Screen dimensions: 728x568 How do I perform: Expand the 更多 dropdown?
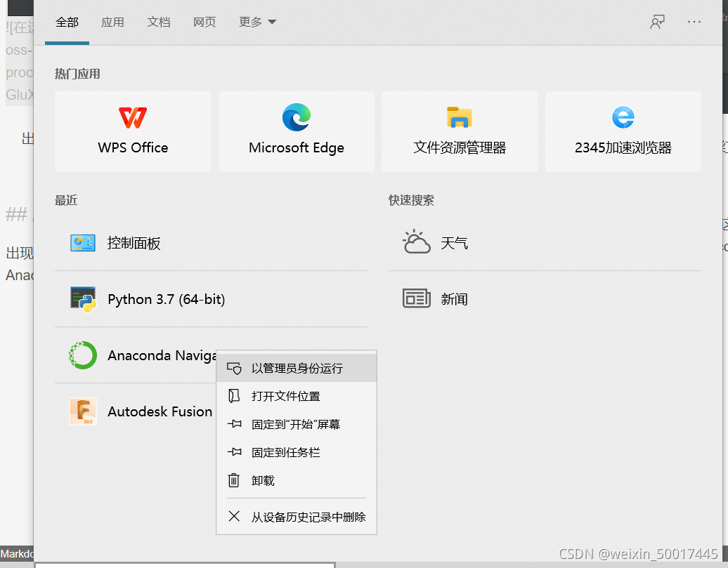(x=257, y=22)
